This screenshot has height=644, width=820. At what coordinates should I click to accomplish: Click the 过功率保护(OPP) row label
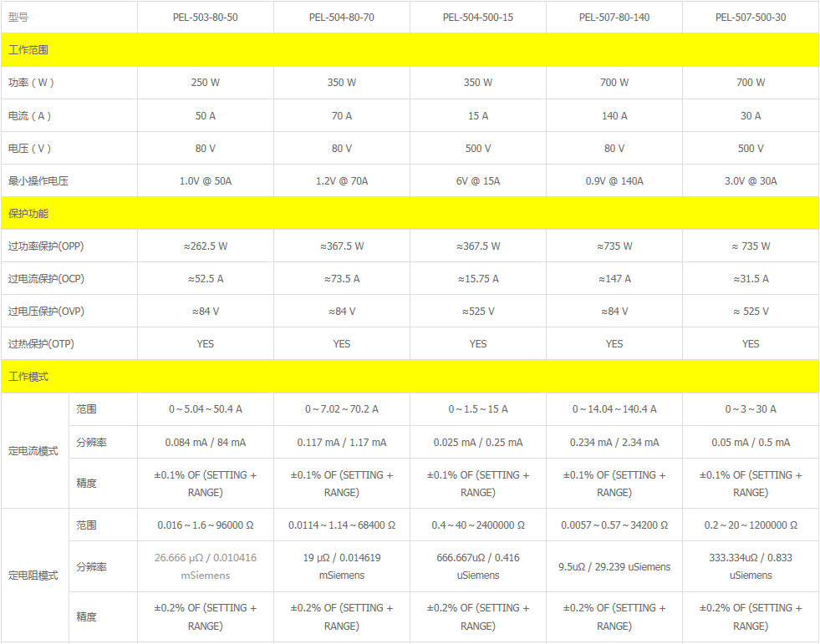46,246
